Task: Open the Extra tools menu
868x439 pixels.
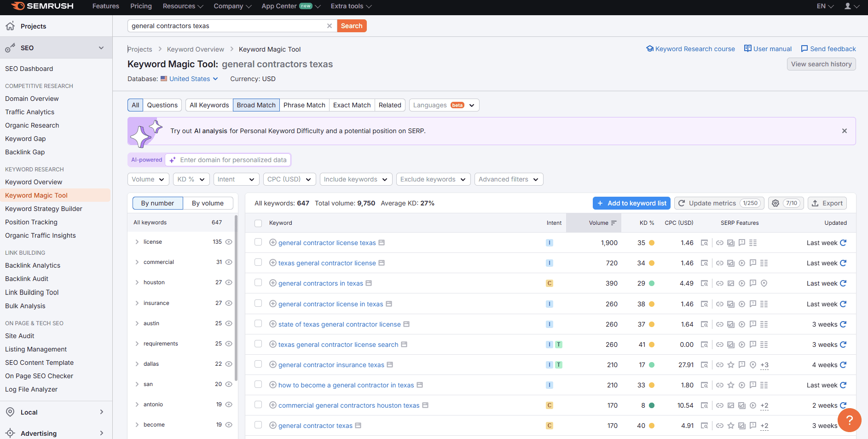Action: 351,6
